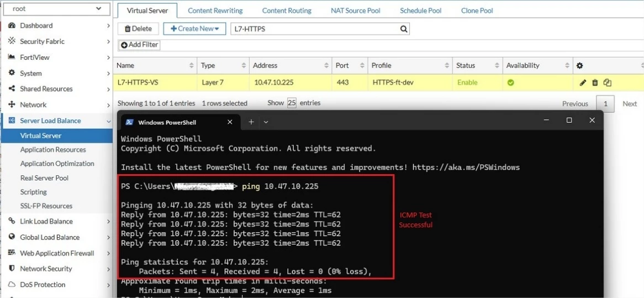Click the System gear icon in sidebar
Screen dimensions: 644x298
(12, 73)
